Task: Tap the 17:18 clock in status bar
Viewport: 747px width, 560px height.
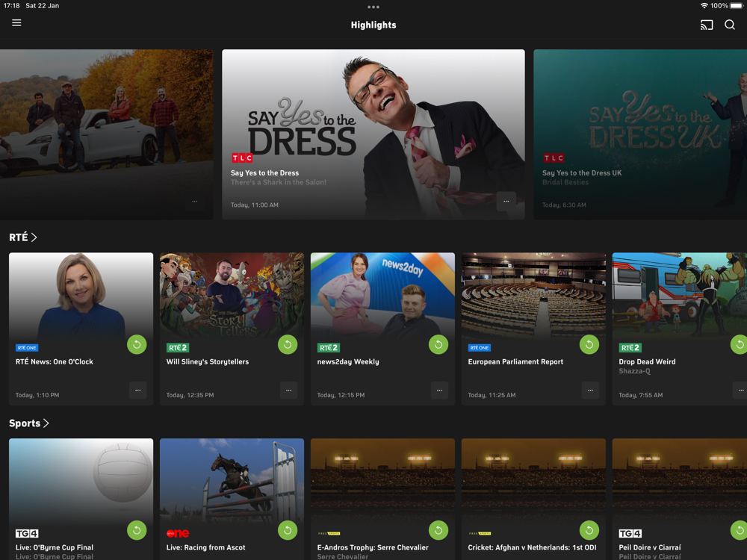Action: point(11,6)
